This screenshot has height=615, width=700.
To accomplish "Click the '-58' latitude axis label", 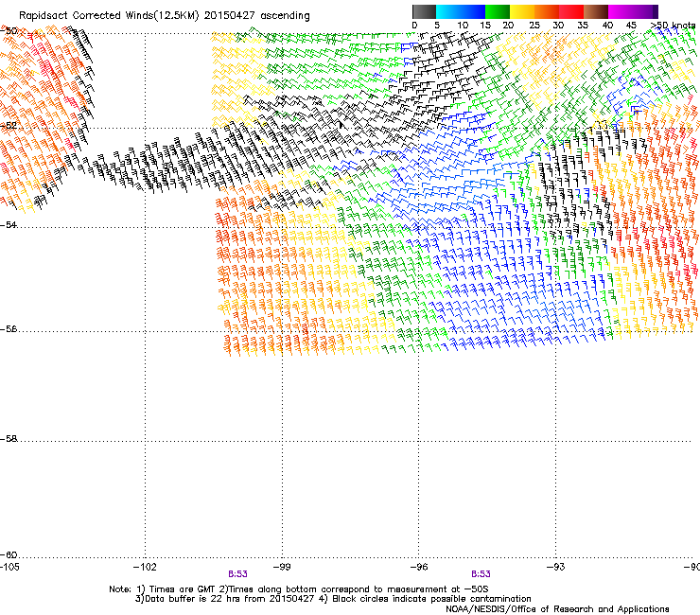I will (x=9, y=439).
